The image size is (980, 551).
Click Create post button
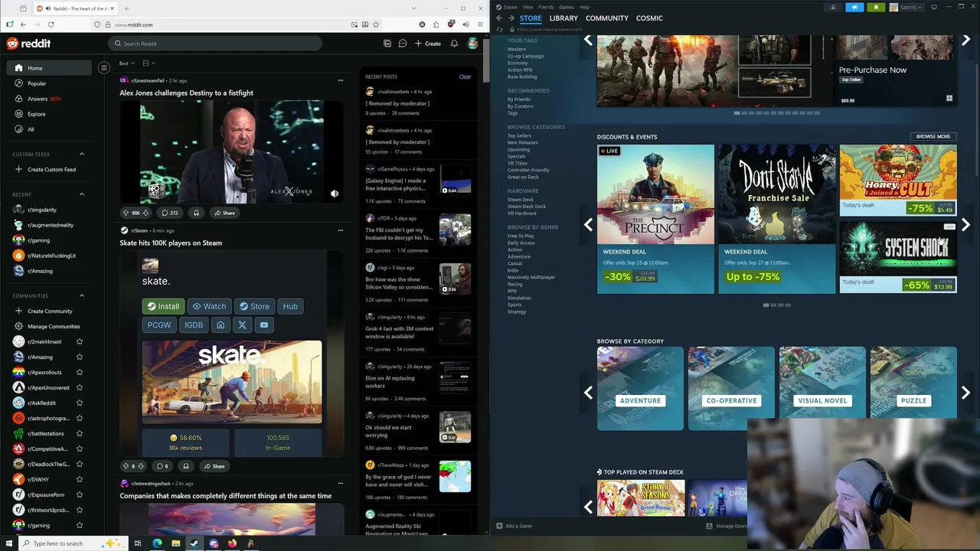tap(428, 44)
